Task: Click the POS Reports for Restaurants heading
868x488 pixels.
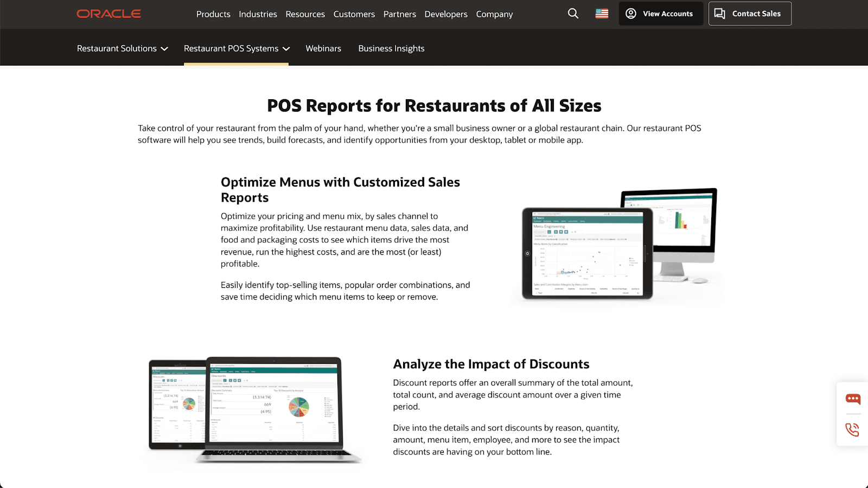Action: point(434,106)
